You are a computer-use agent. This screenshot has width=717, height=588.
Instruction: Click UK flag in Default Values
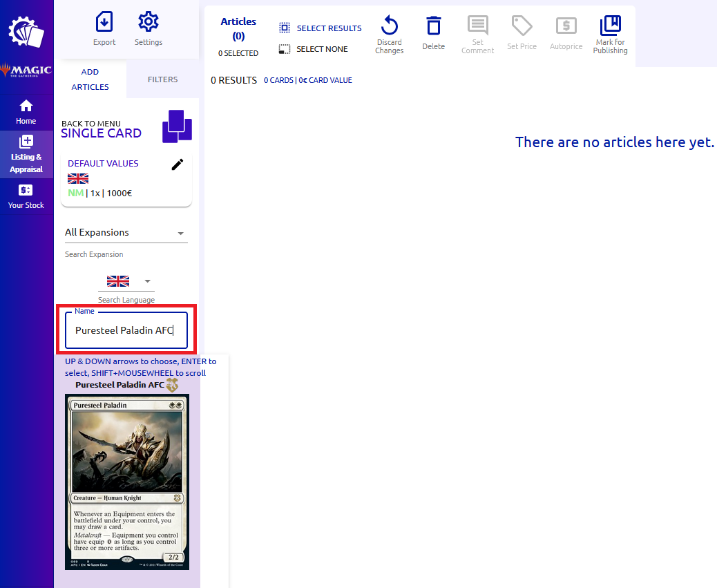(78, 178)
